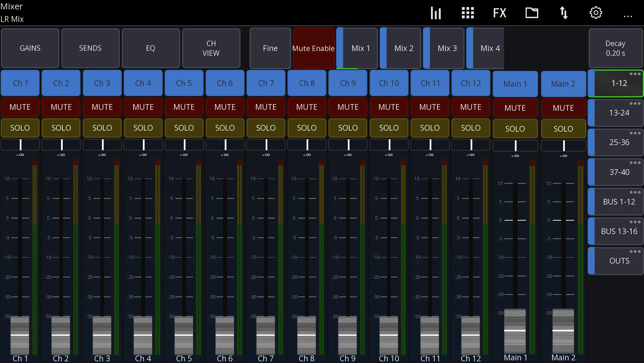Toggle the Mute Enable button
Viewport: 644px width, 363px height.
(x=313, y=48)
